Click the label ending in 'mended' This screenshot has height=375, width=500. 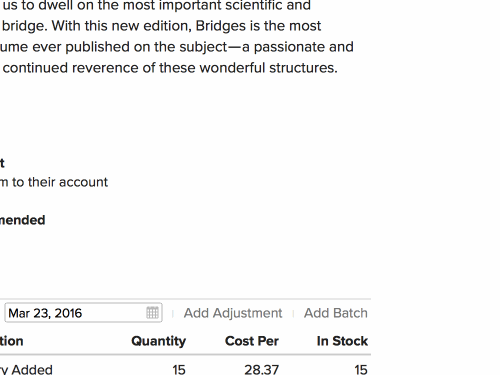click(x=22, y=220)
